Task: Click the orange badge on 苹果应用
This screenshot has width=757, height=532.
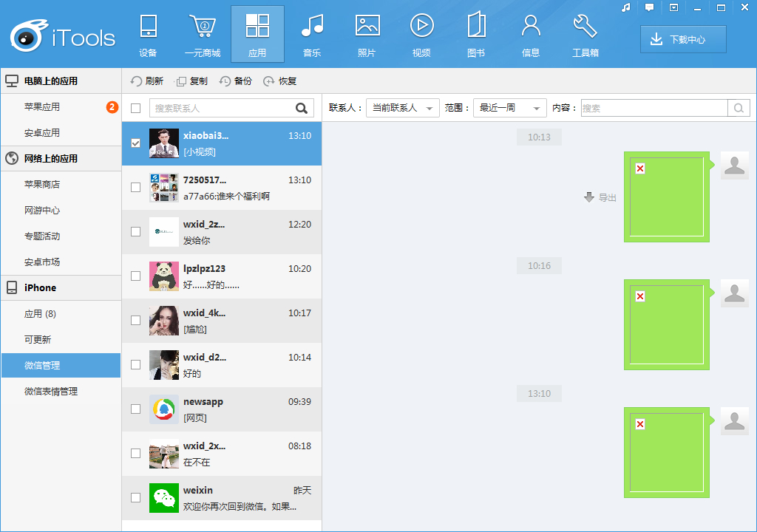Action: 112,106
